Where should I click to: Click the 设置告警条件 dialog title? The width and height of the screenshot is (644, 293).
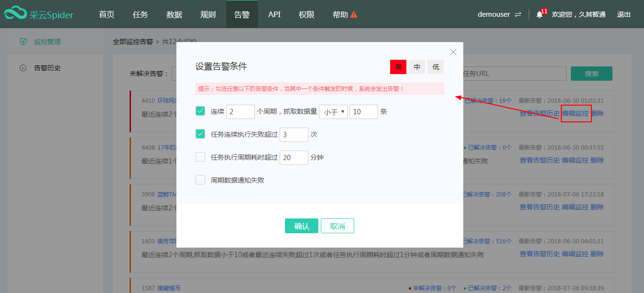pos(221,67)
